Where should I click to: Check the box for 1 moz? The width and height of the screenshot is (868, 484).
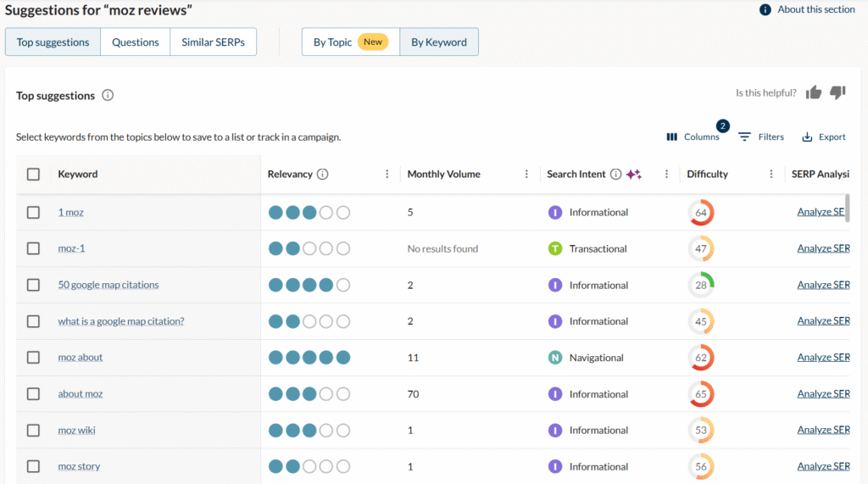tap(33, 212)
